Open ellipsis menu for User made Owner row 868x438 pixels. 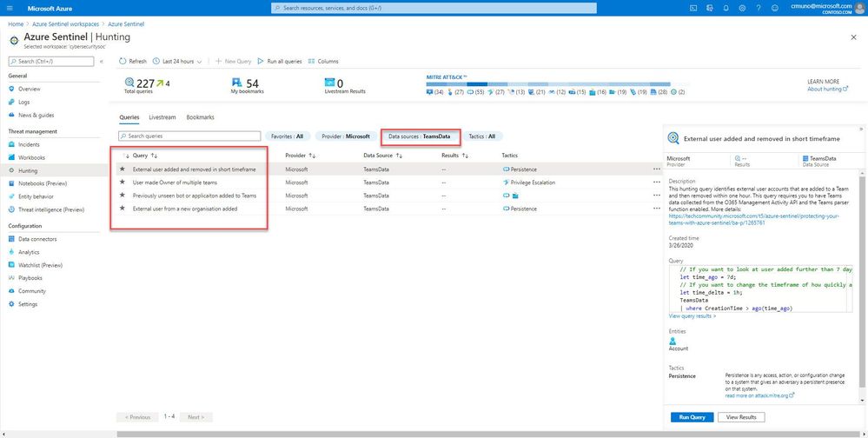[657, 182]
